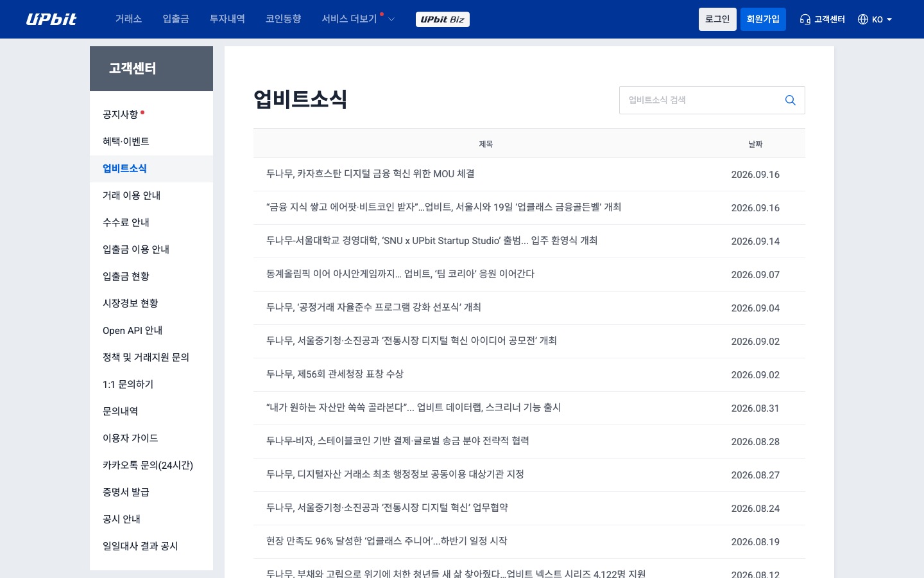
Task: Open the 거래소 menu
Action: point(128,19)
